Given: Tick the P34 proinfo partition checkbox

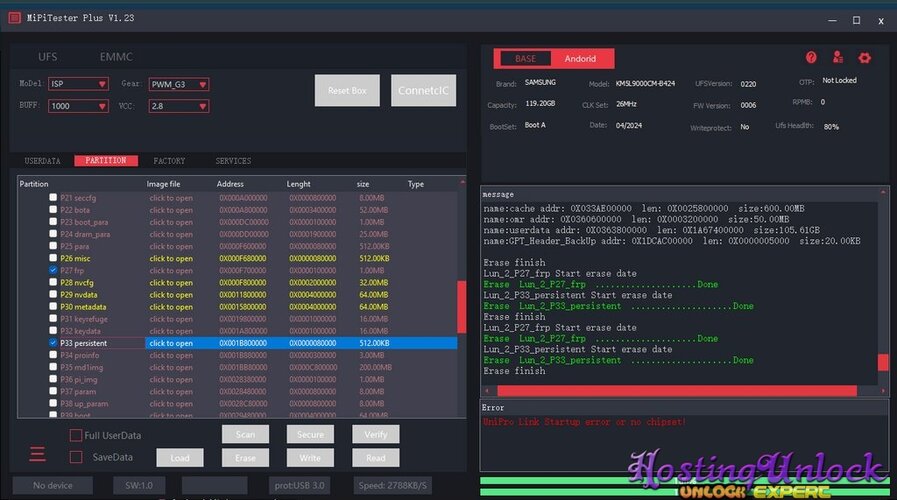Looking at the screenshot, I should (53, 355).
